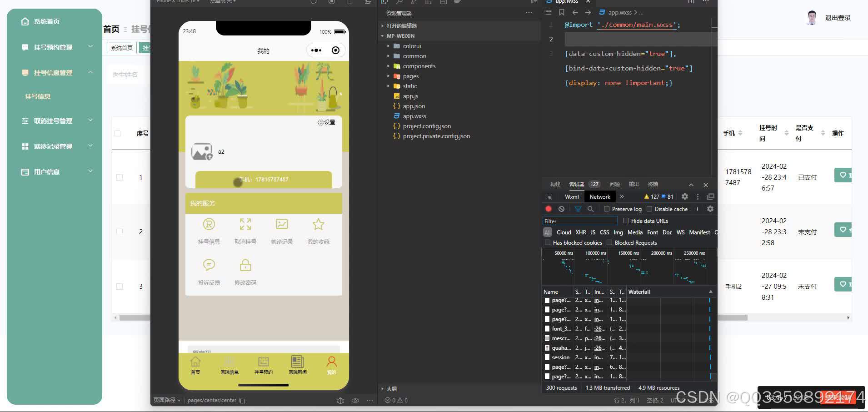Enable Hide data URLs checkbox

tap(626, 221)
